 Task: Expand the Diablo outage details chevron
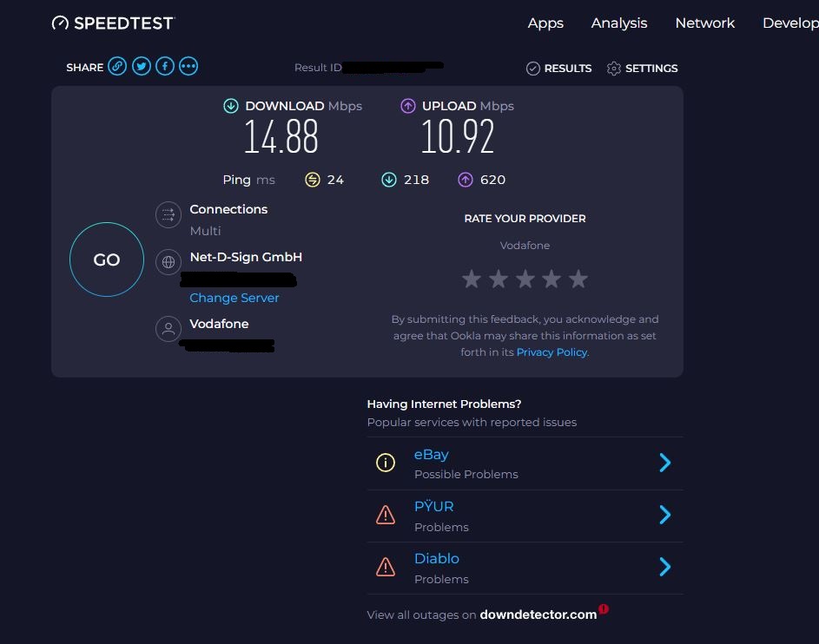click(665, 567)
